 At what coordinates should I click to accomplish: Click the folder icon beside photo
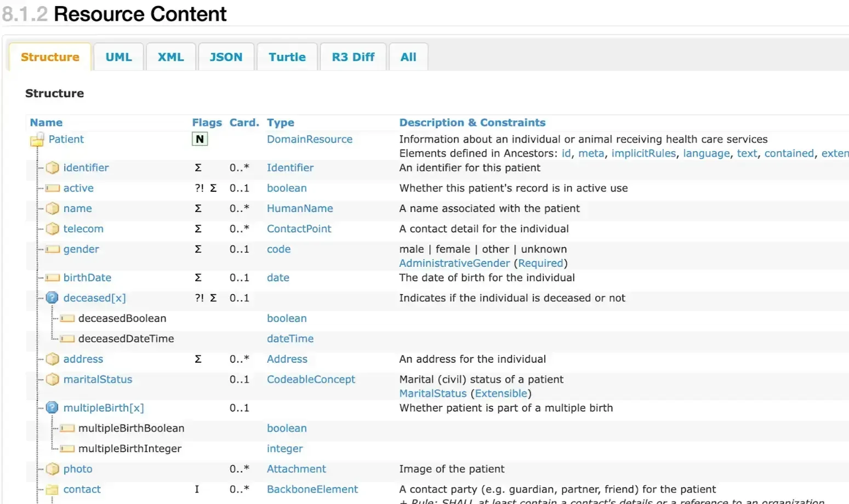52,469
